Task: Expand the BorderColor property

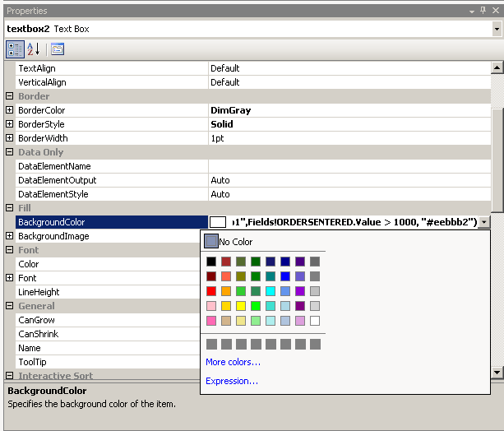Action: pyautogui.click(x=10, y=110)
